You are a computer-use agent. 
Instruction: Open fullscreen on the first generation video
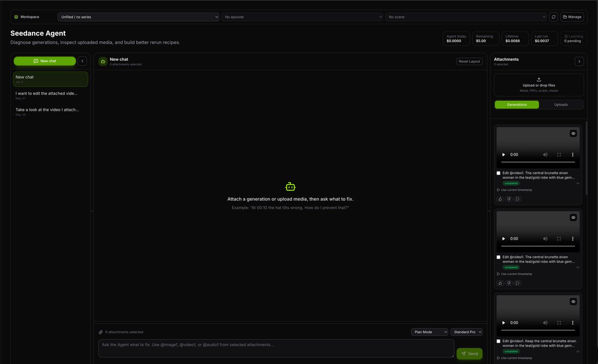click(x=559, y=155)
